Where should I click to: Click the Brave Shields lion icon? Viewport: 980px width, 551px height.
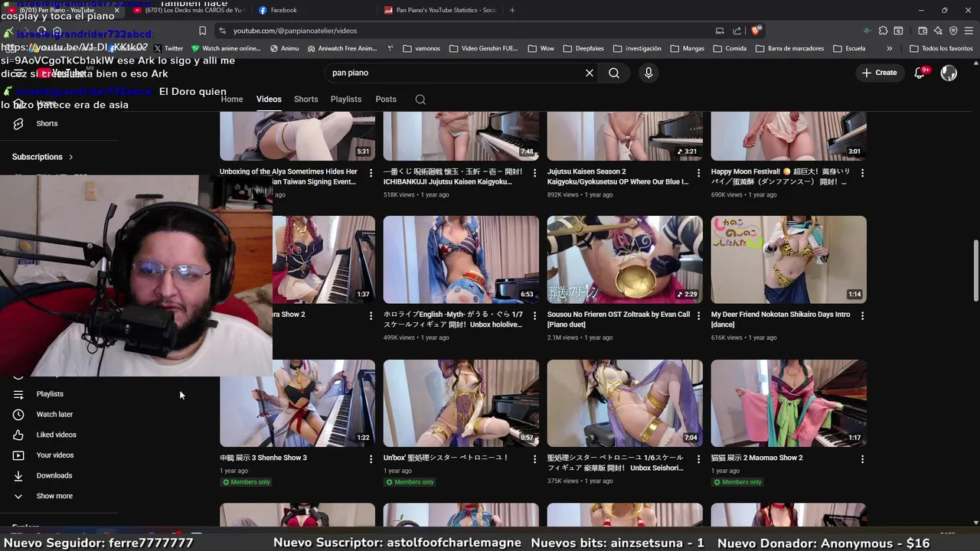point(756,31)
